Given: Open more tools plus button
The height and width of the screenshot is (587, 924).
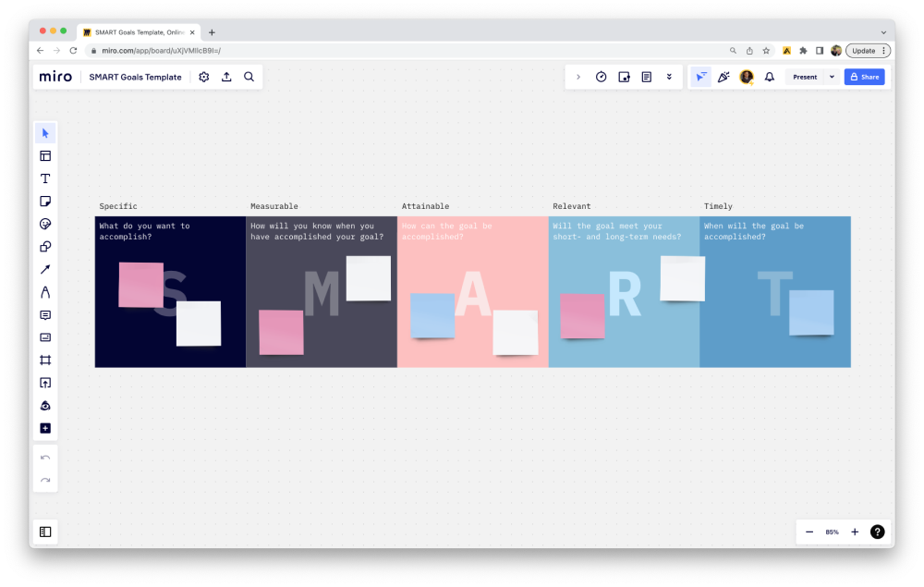Looking at the screenshot, I should click(45, 428).
